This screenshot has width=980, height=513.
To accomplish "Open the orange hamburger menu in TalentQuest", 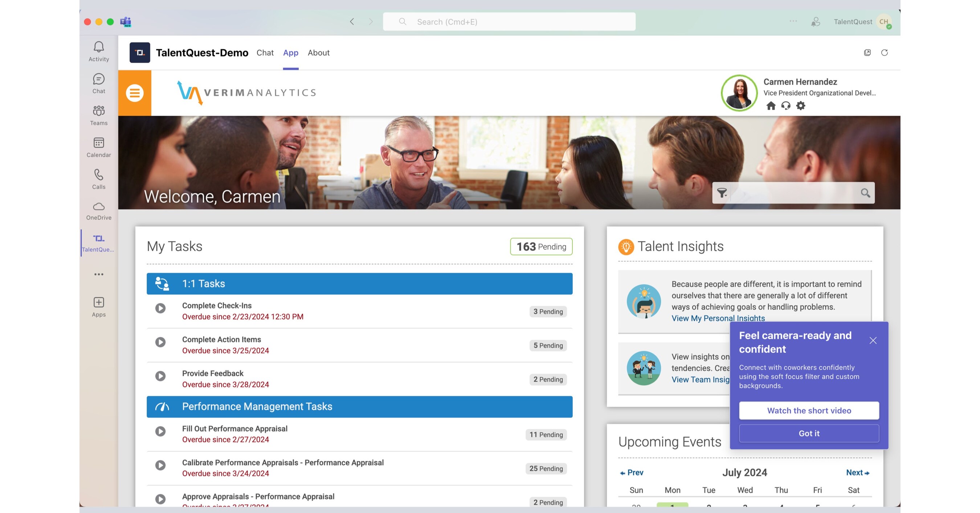I will (135, 93).
